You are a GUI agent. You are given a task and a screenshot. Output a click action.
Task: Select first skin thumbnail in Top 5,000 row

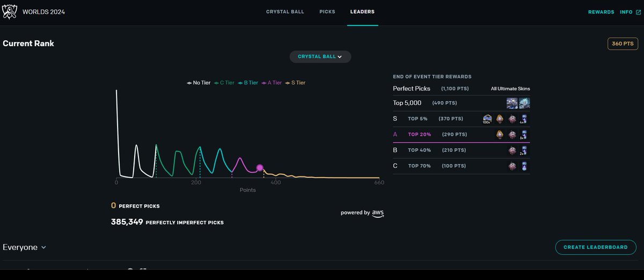pos(512,103)
